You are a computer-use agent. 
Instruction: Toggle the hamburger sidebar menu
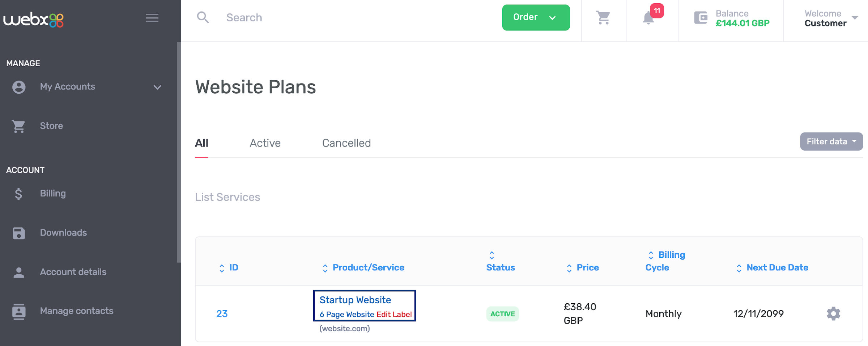tap(152, 18)
